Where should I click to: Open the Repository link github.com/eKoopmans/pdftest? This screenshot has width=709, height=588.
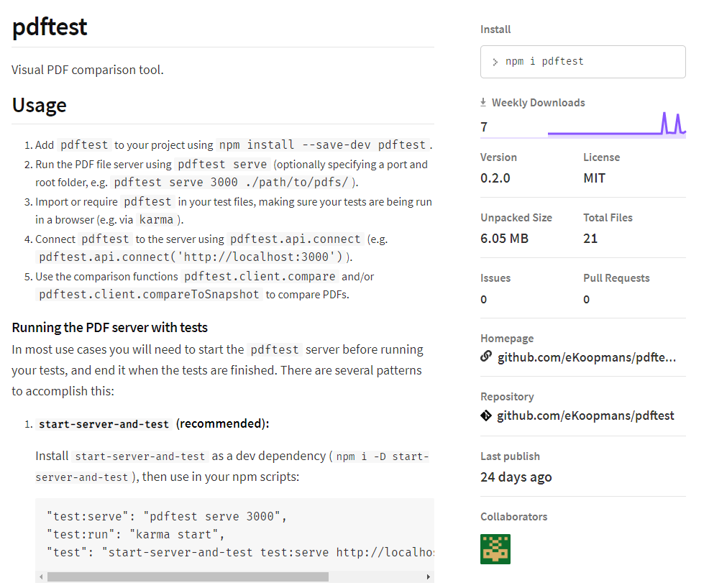(585, 415)
